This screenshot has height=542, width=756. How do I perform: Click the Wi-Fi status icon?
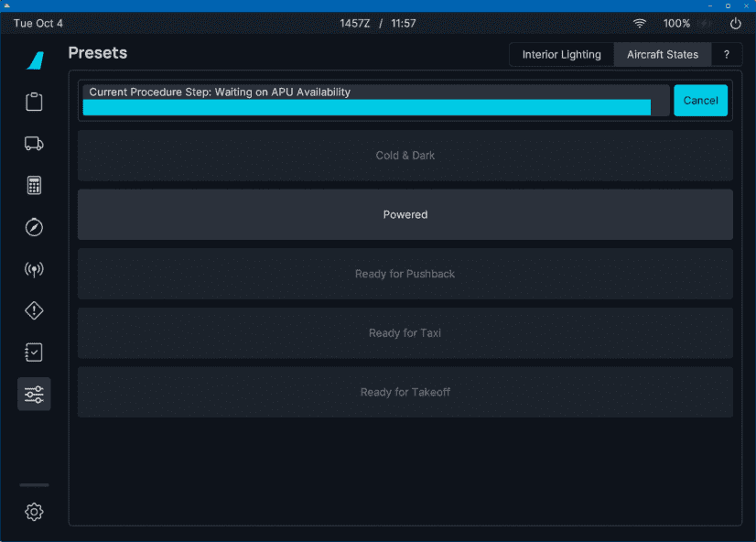(639, 23)
